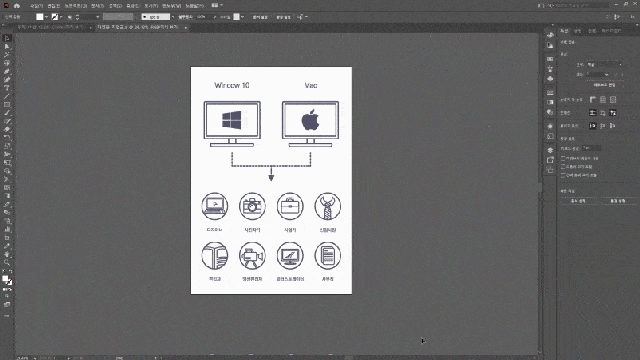Click the Home icon in top bar

point(17,6)
